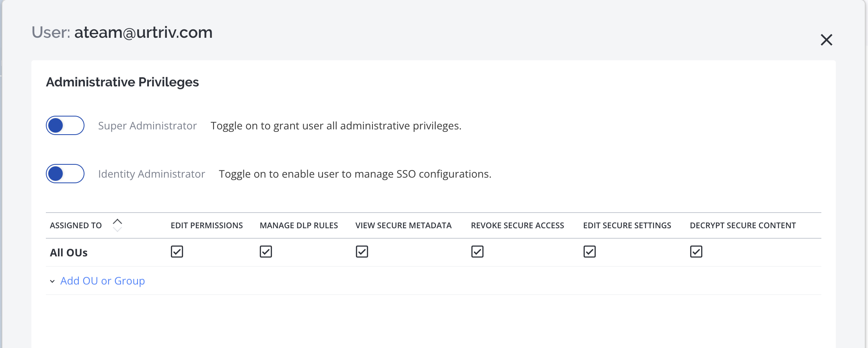Viewport: 868px width, 348px height.
Task: Uncheck Manage DLP Rules for All OUs
Action: [266, 252]
